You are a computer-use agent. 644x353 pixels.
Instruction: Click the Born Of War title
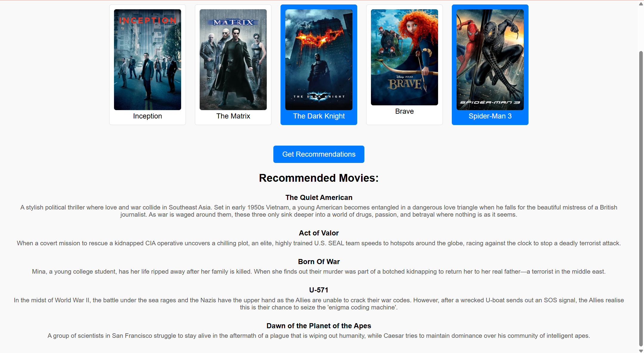coord(319,262)
